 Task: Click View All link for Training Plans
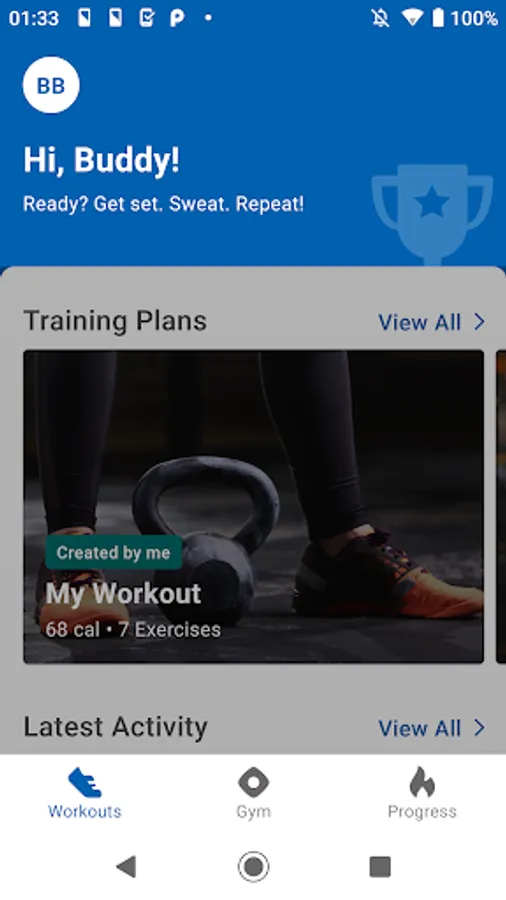[x=419, y=323]
